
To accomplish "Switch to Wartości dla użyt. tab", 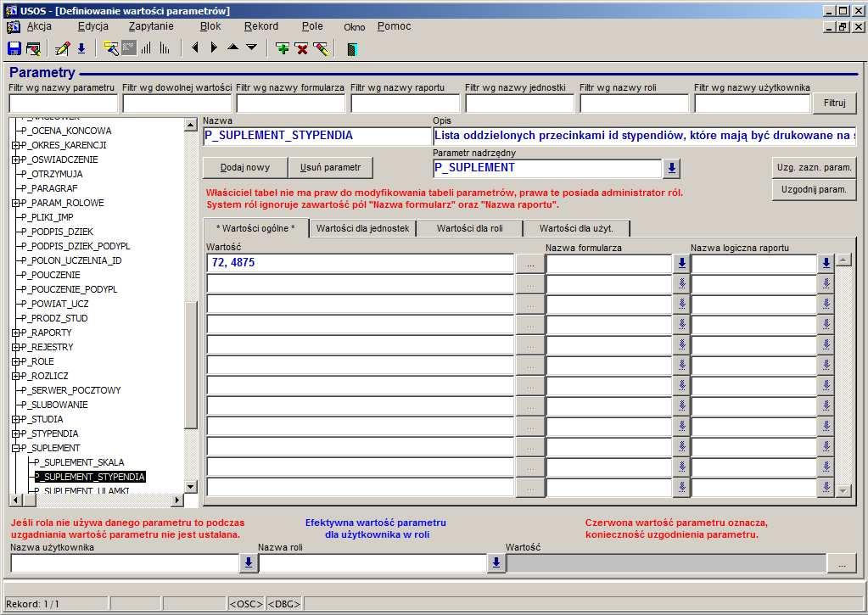I will (x=576, y=228).
